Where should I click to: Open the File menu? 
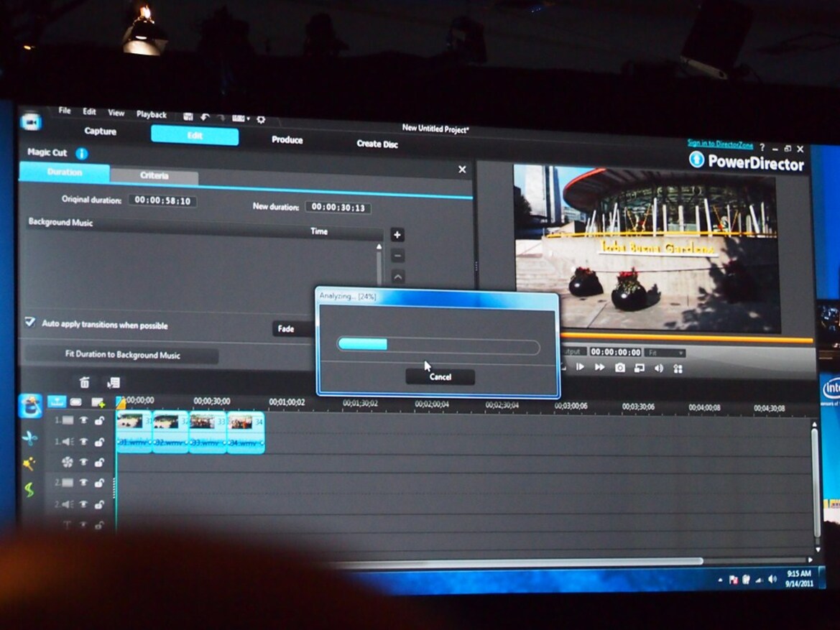tap(65, 111)
